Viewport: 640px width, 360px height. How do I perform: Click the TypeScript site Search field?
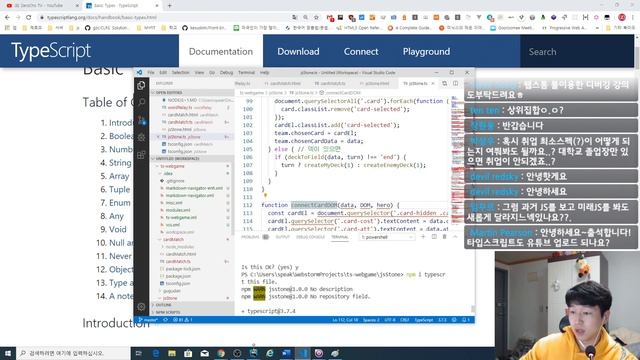pyautogui.click(x=577, y=51)
